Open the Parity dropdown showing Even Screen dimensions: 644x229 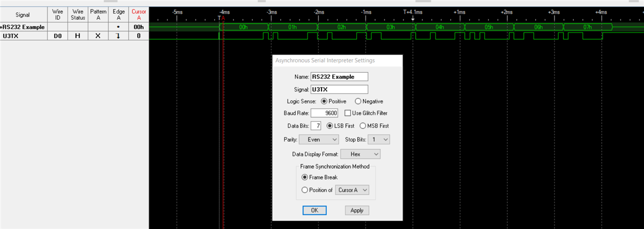(319, 140)
